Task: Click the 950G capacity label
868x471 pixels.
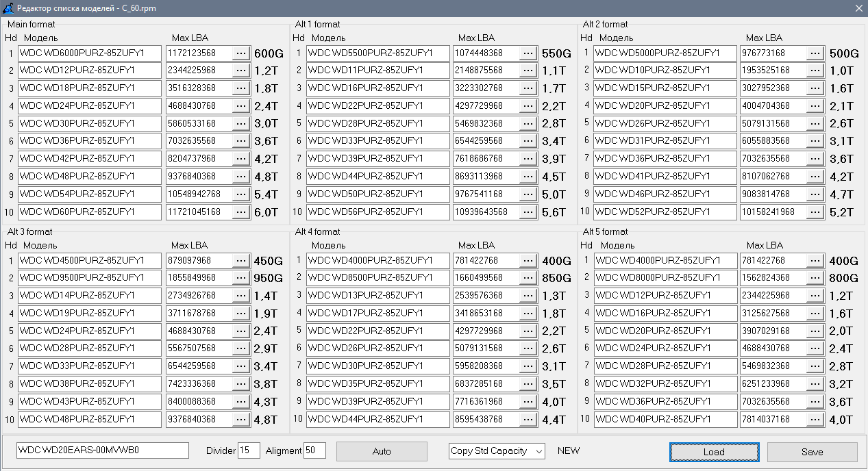Action: [x=269, y=279]
